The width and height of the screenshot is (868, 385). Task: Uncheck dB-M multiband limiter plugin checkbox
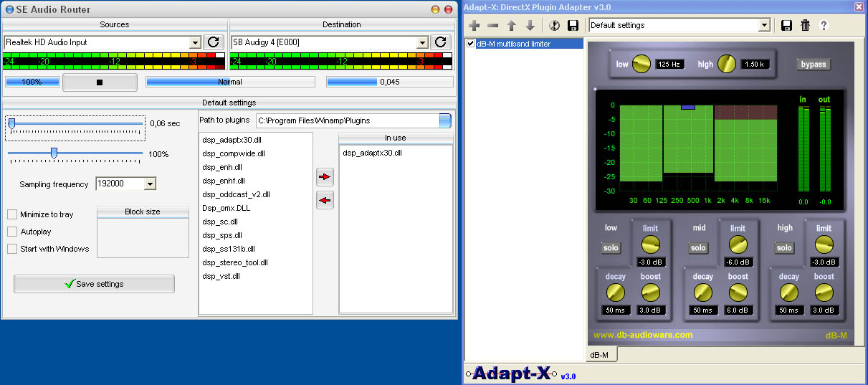(x=471, y=44)
